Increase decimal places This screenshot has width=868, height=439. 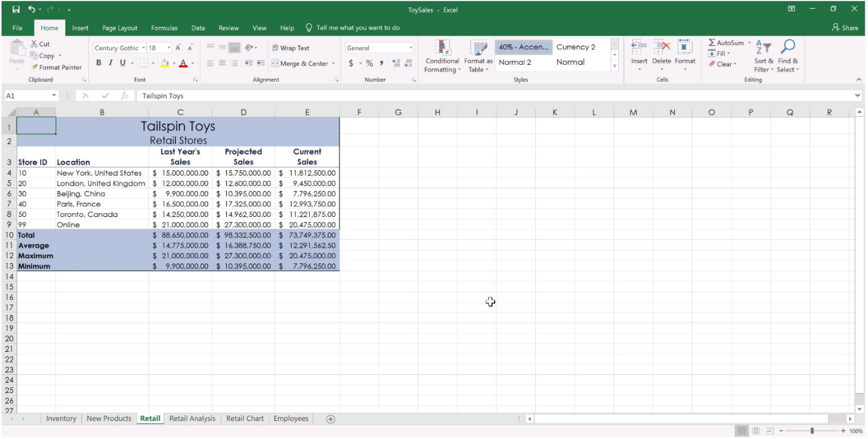[x=396, y=63]
